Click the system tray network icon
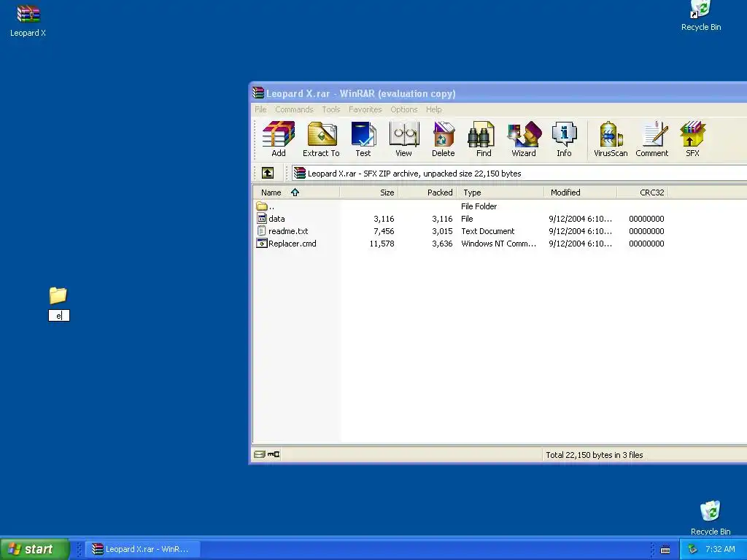Viewport: 747px width, 560px height. (x=692, y=549)
